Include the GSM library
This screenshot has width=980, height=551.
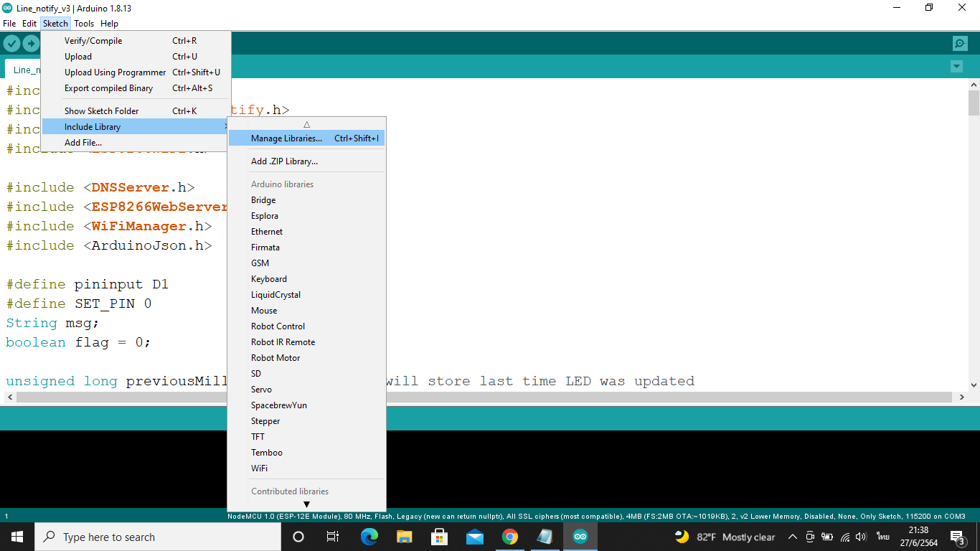coord(306,263)
